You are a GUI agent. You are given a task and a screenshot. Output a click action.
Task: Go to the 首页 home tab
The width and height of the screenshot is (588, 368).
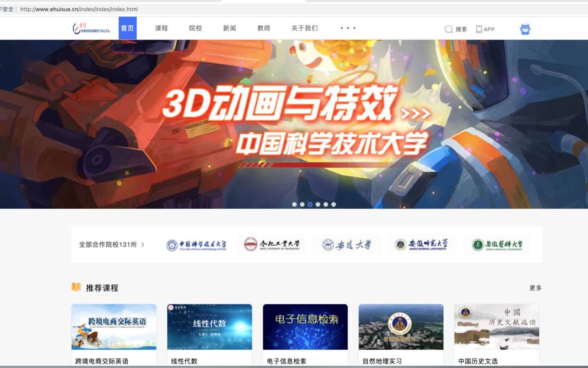127,28
